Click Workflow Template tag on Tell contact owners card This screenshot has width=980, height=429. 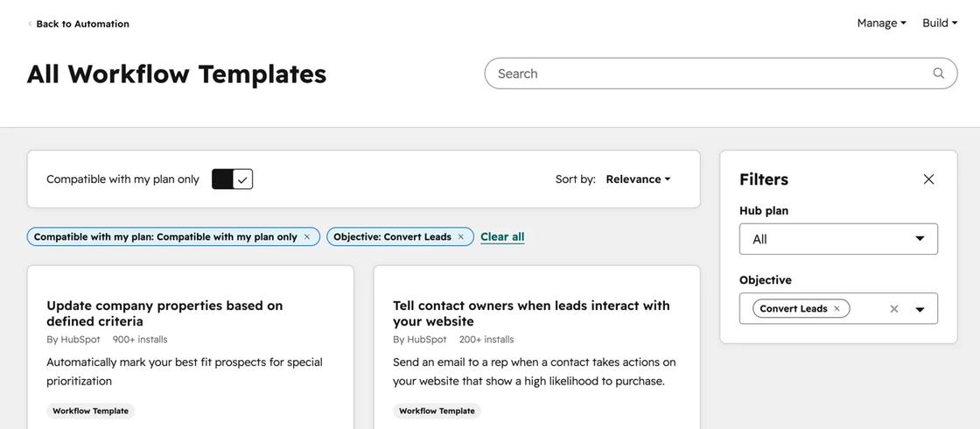(437, 411)
